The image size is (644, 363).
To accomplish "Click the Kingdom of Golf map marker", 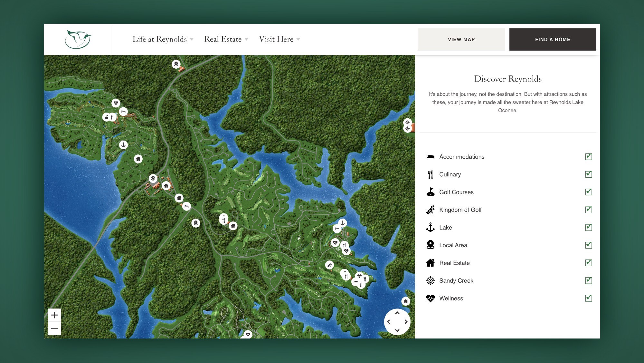I will (329, 265).
